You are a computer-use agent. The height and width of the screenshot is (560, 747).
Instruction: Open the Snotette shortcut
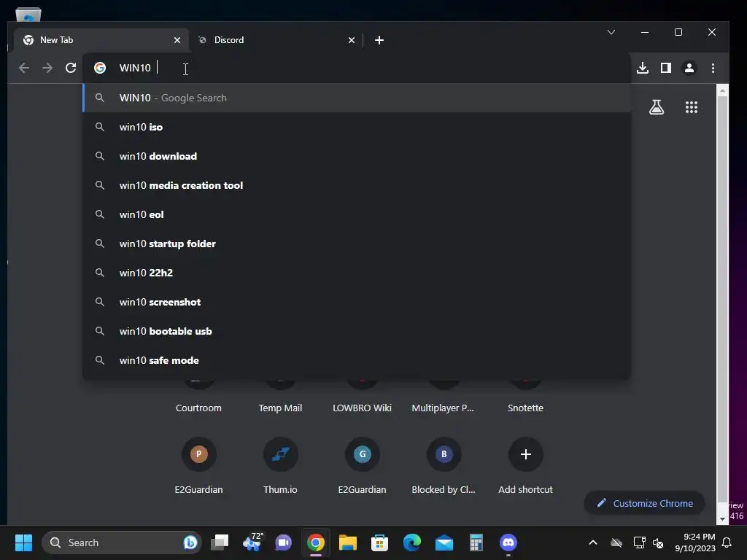525,408
